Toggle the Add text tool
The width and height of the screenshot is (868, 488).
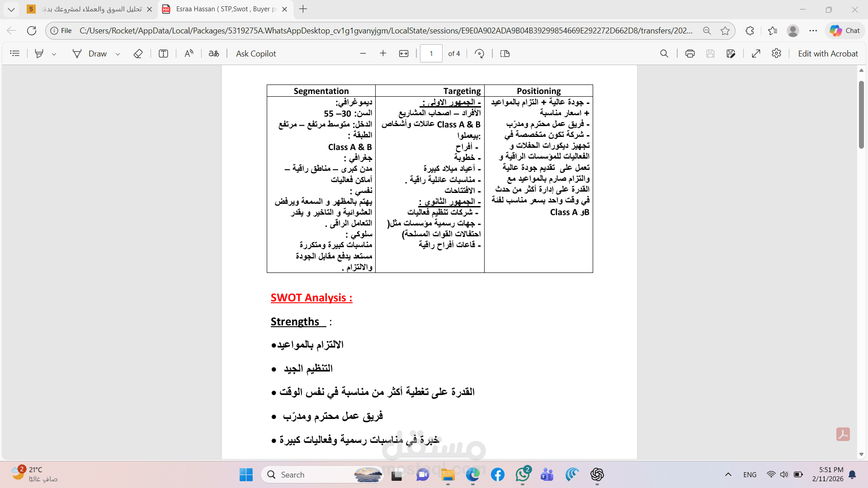coord(163,53)
